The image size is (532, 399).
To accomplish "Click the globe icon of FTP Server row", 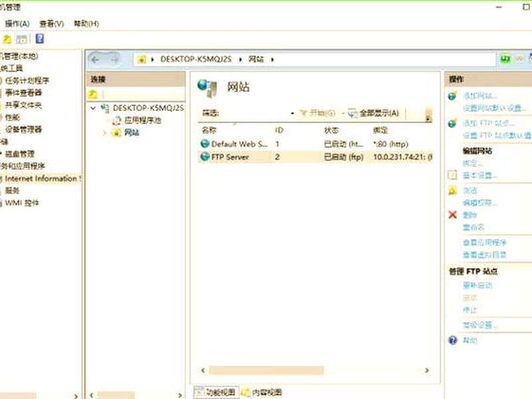I will tap(205, 156).
